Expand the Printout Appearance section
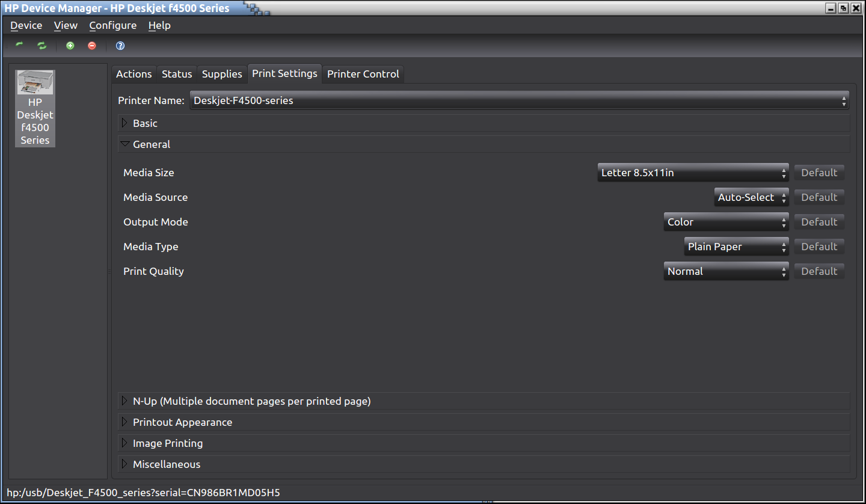Screen dimensions: 866x504 coord(484,422)
